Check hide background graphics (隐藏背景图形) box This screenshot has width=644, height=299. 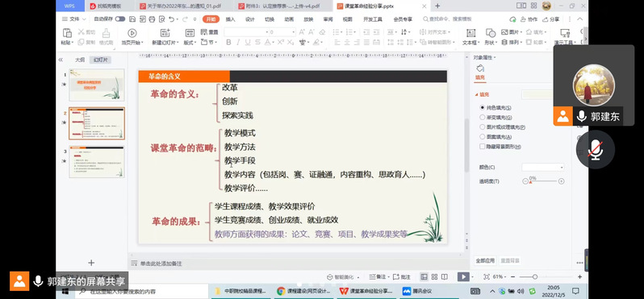tap(482, 147)
